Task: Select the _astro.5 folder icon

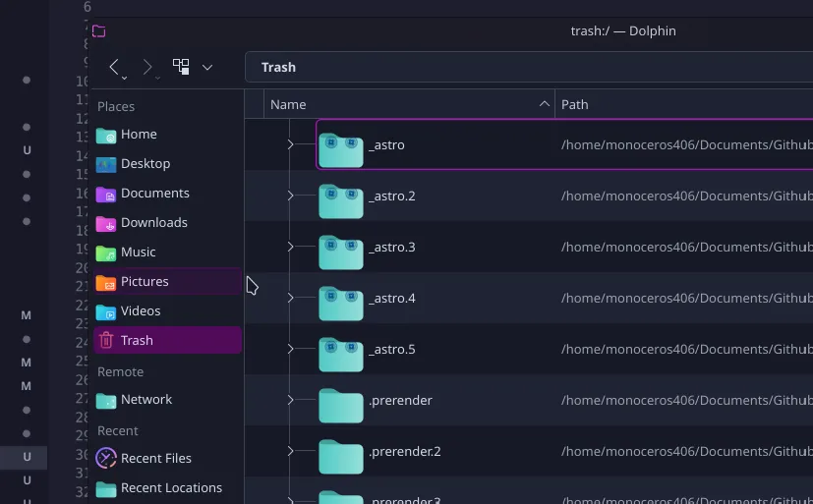Action: [x=341, y=355]
